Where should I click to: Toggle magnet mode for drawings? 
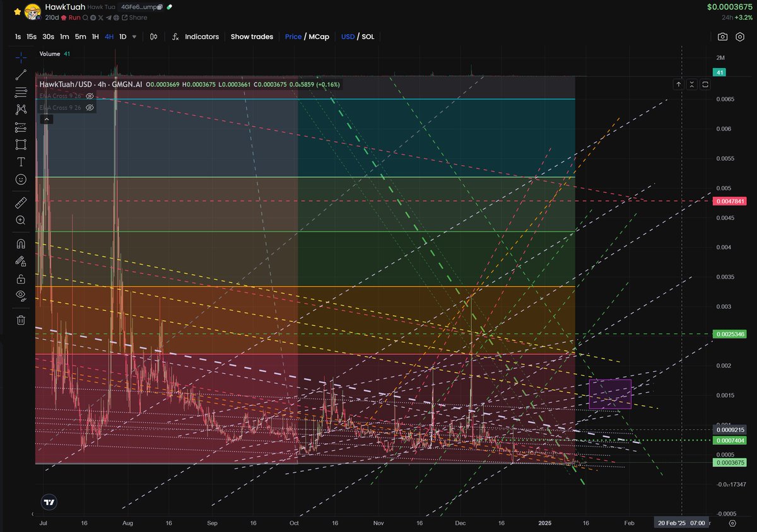coord(21,243)
